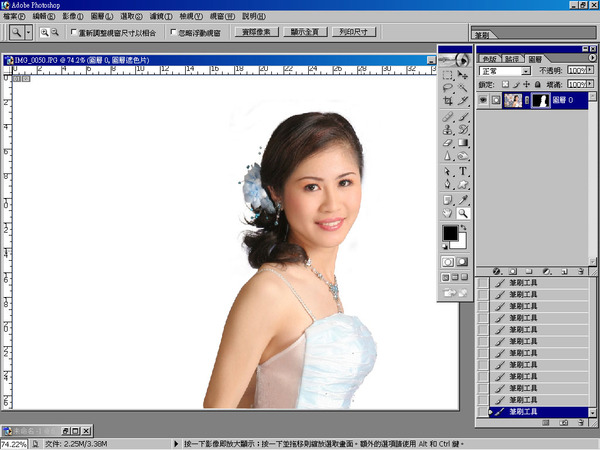Screen dimensions: 600x450
Task: Click delete layer trash icon
Action: 581,271
